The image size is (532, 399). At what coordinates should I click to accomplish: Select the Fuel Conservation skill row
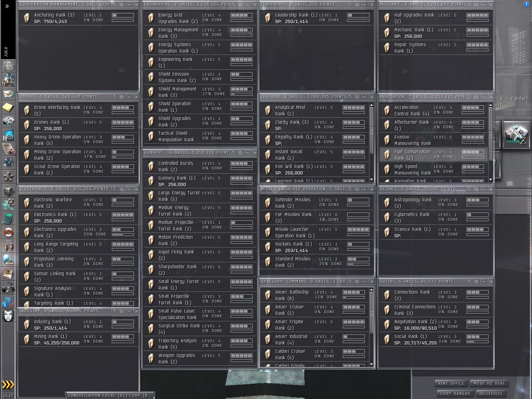434,155
